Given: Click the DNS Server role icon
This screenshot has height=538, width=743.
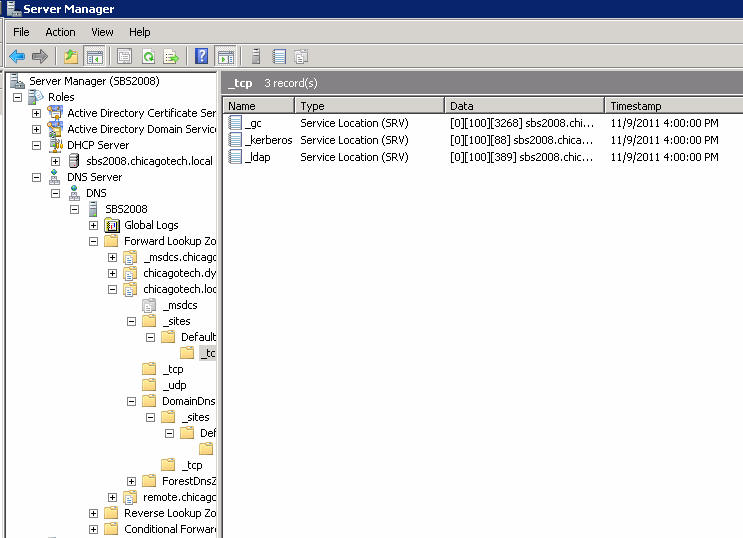Looking at the screenshot, I should (54, 177).
